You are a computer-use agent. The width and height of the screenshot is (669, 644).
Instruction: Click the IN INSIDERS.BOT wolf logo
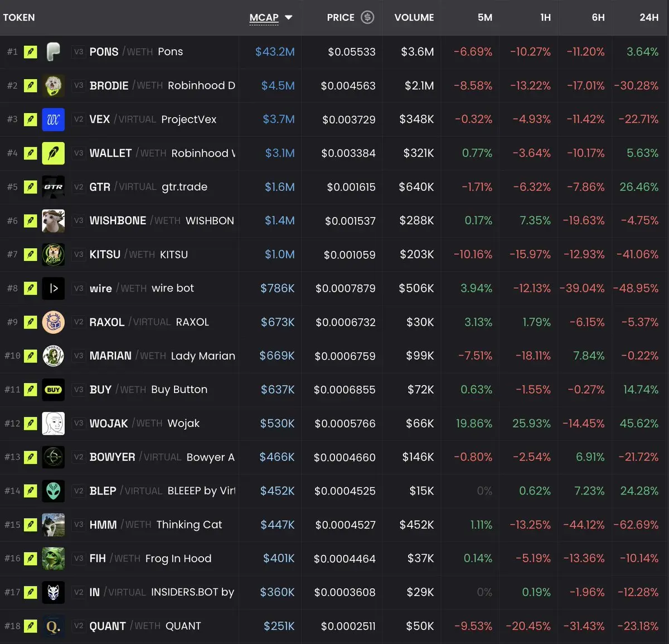[54, 592]
